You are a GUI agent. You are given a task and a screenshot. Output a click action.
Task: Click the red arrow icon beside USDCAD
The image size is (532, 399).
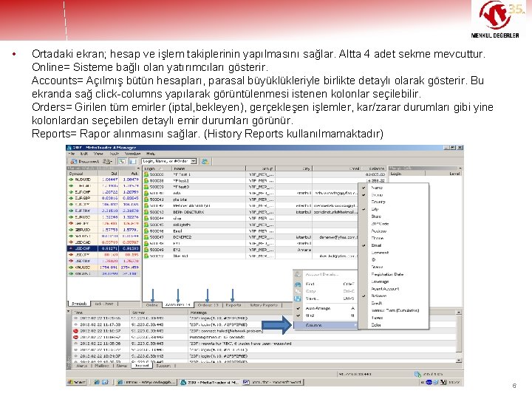pyautogui.click(x=71, y=242)
